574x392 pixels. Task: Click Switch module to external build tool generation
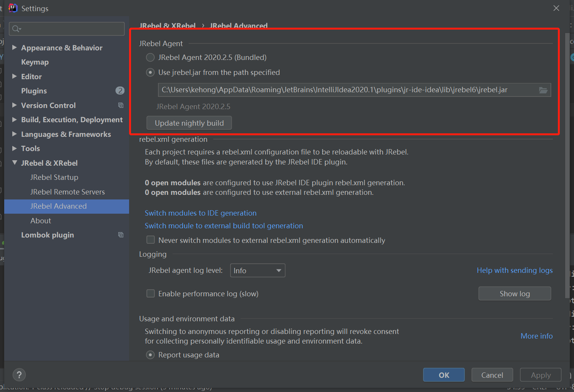[224, 226]
